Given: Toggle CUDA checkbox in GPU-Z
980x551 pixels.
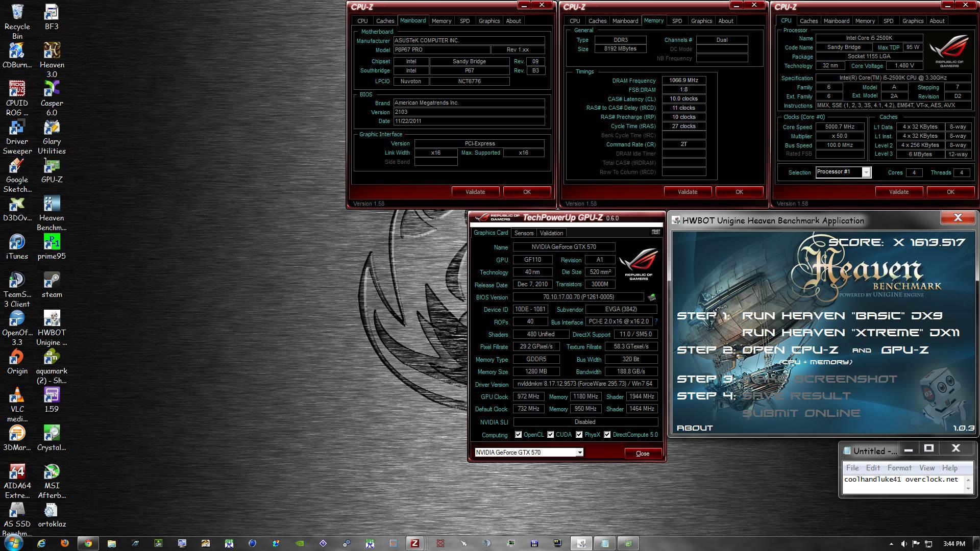Looking at the screenshot, I should click(x=550, y=435).
